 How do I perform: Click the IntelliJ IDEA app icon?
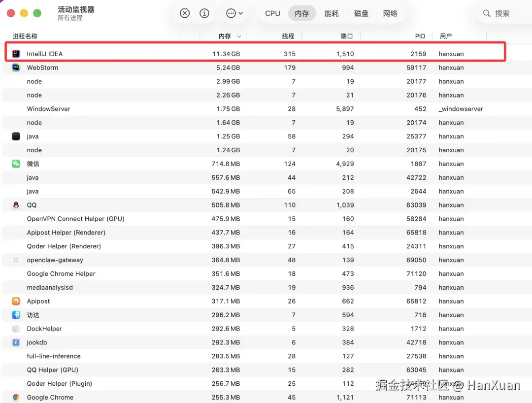16,54
